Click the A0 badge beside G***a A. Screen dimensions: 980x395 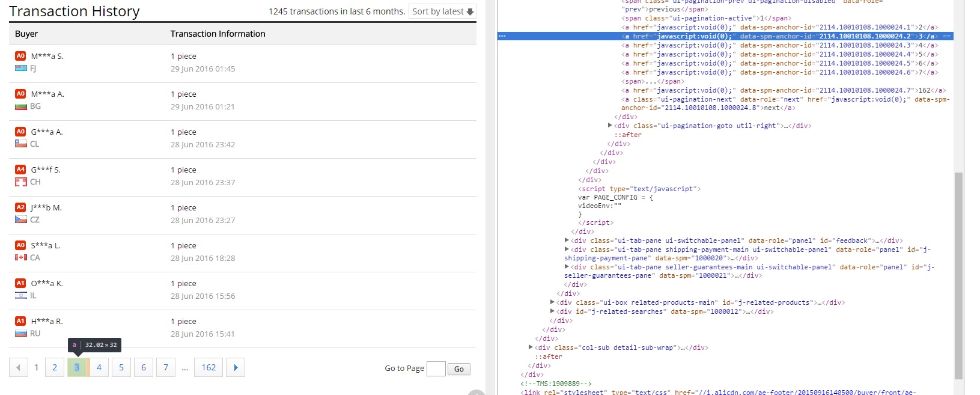tap(20, 132)
